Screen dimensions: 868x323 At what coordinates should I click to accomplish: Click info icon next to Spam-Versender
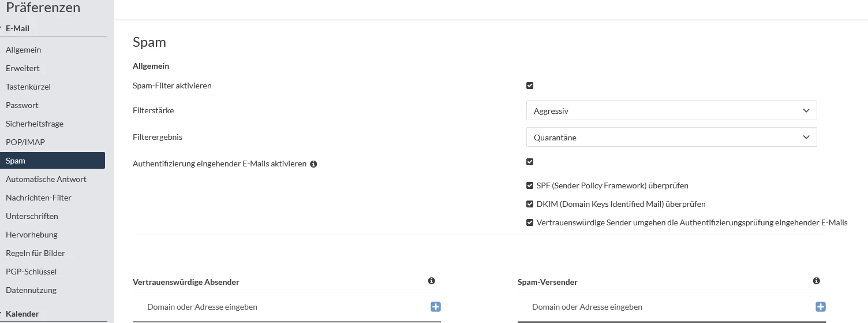[x=816, y=281]
